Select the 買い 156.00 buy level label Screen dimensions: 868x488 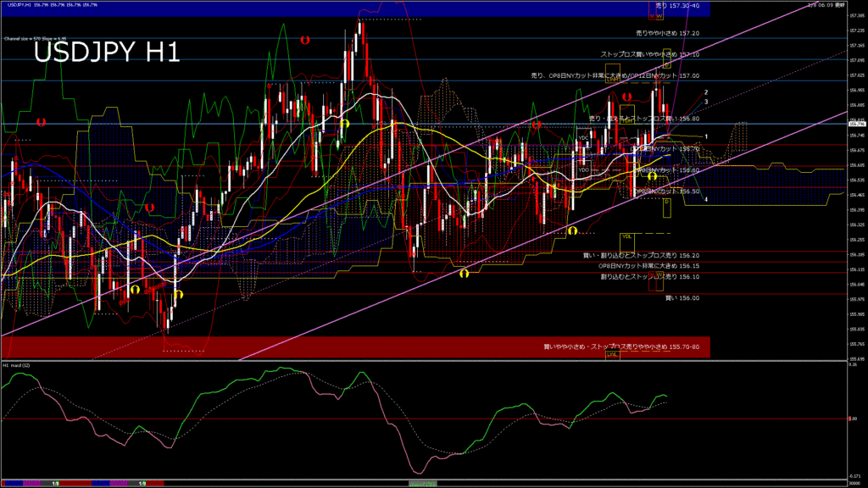click(x=682, y=298)
